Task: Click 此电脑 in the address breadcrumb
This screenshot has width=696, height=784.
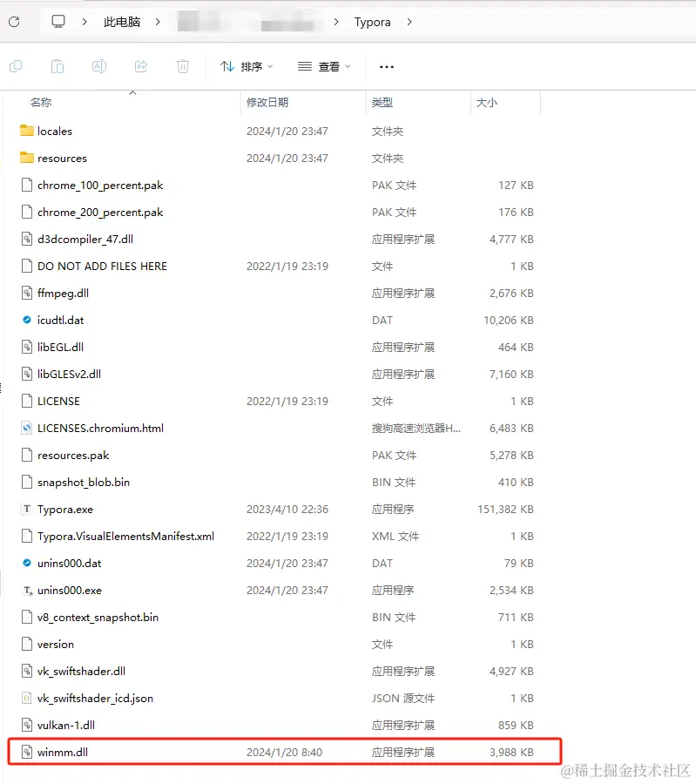Action: click(x=122, y=22)
